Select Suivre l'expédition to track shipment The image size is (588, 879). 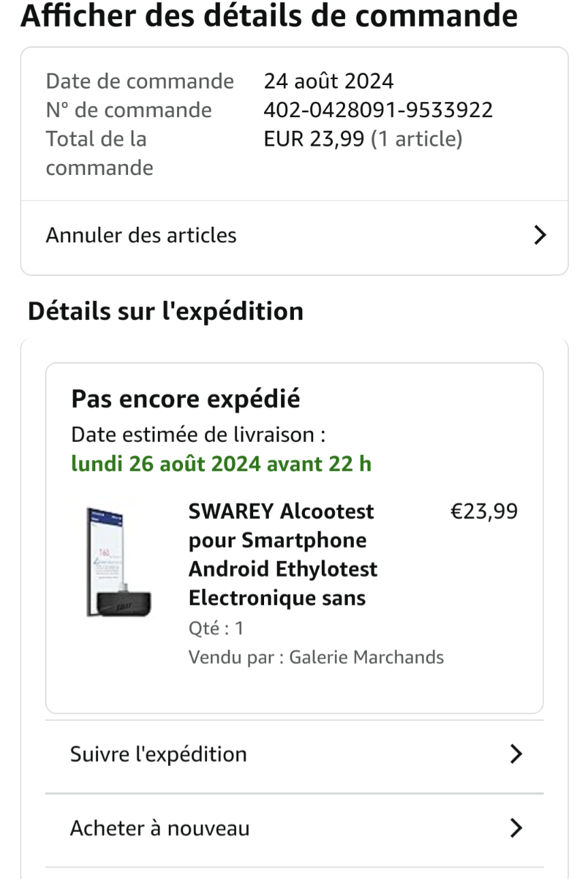pyautogui.click(x=159, y=754)
